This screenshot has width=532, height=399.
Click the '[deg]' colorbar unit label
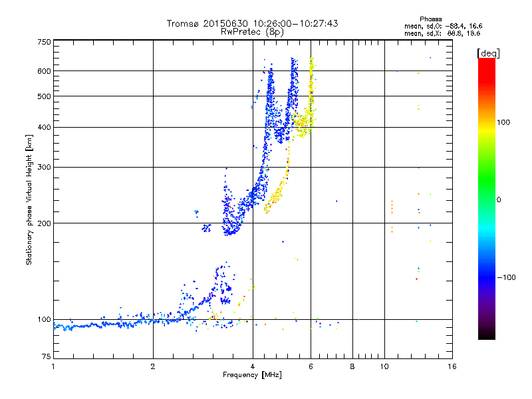point(488,53)
